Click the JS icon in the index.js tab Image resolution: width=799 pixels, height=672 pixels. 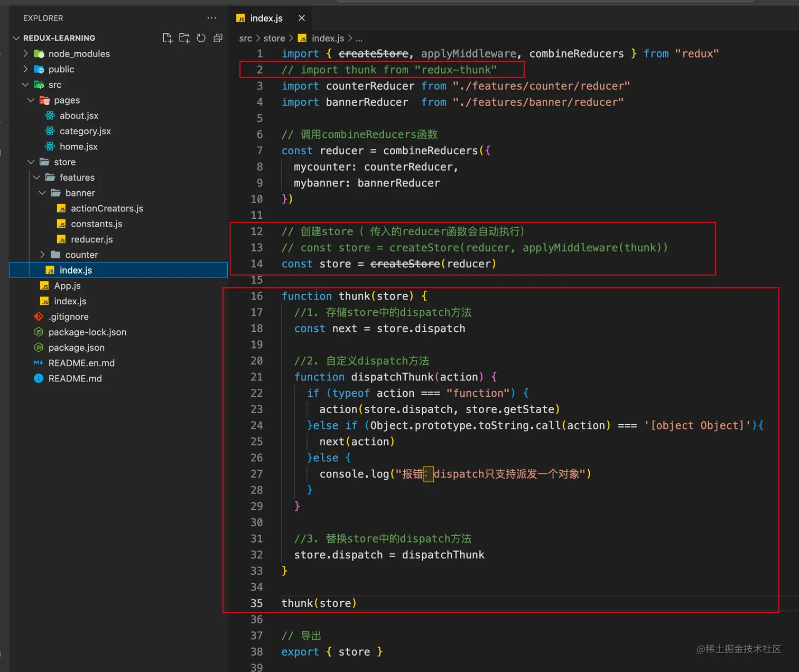point(241,18)
